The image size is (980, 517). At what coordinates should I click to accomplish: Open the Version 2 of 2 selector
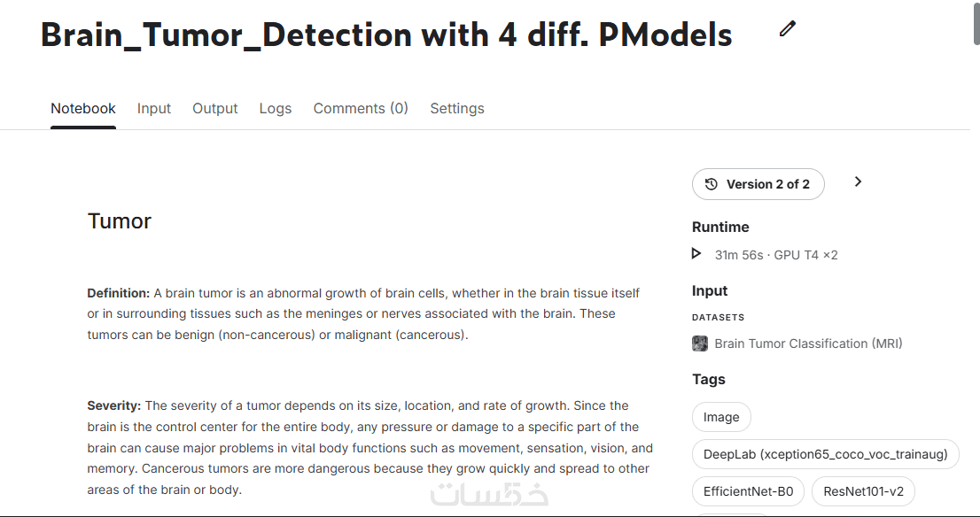[x=758, y=184]
